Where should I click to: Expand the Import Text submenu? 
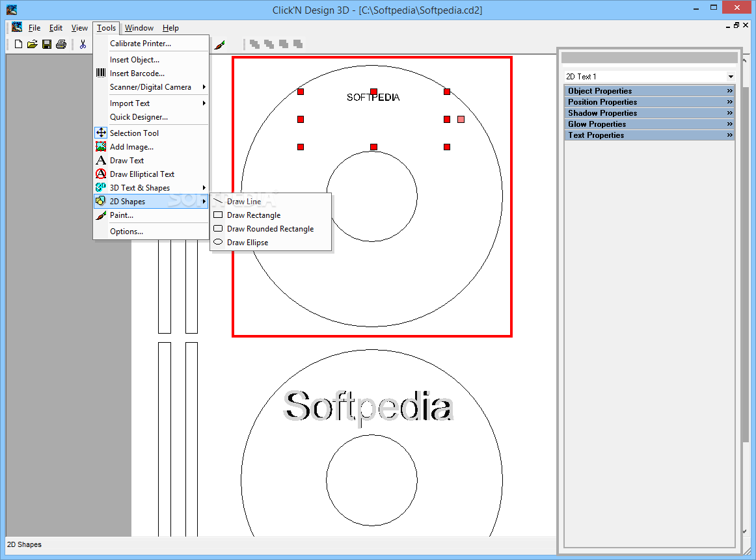(151, 103)
